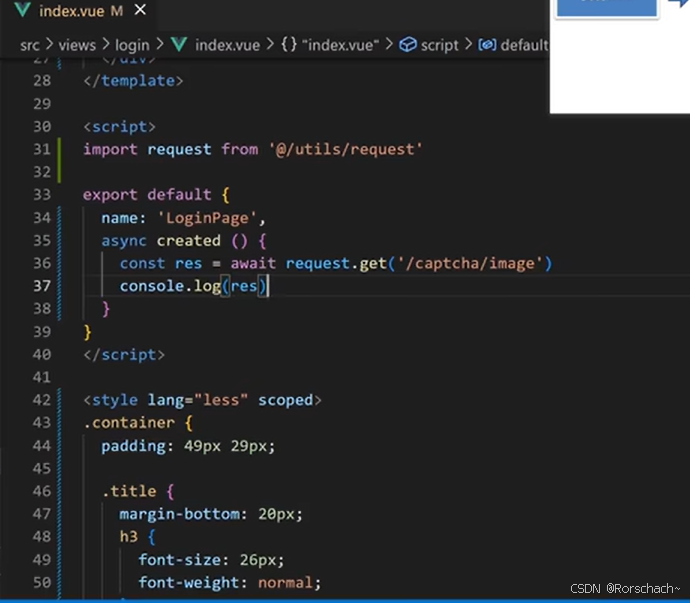Open the 'script' breadcrumb segment
The height and width of the screenshot is (603, 690).
[x=440, y=45]
